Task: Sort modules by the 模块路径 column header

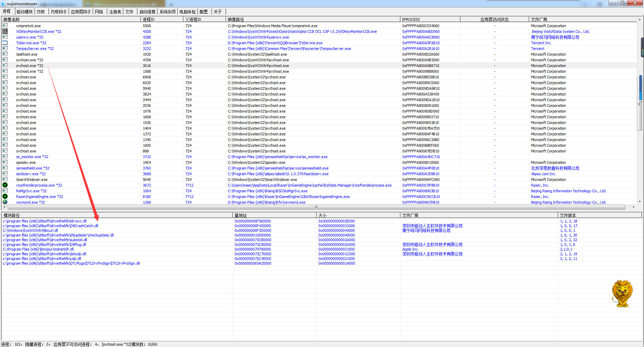Action: point(117,215)
